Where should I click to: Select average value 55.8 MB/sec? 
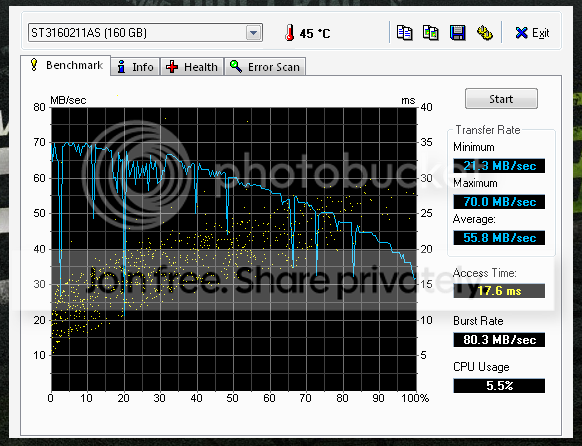[x=499, y=237]
